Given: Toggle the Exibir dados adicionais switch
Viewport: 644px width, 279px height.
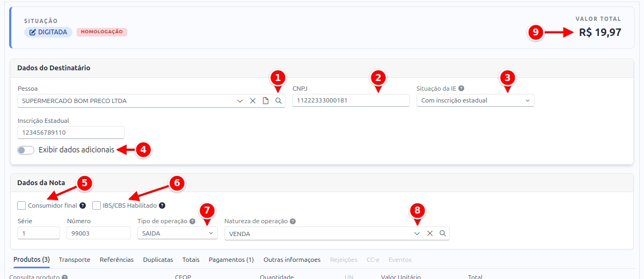Looking at the screenshot, I should pyautogui.click(x=26, y=150).
